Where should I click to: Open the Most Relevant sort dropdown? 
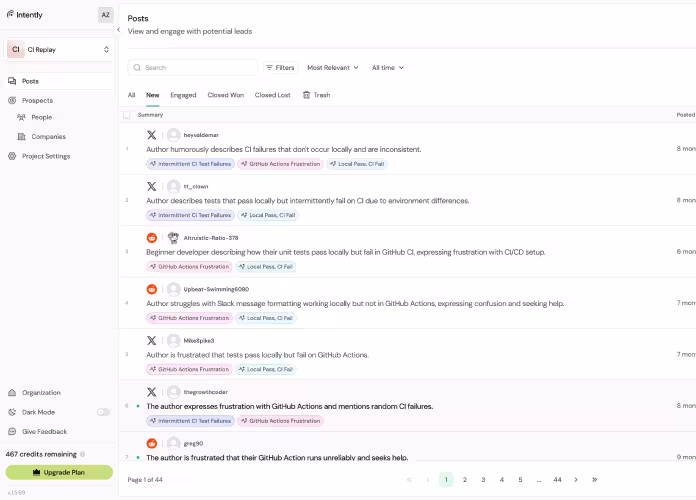(x=333, y=68)
